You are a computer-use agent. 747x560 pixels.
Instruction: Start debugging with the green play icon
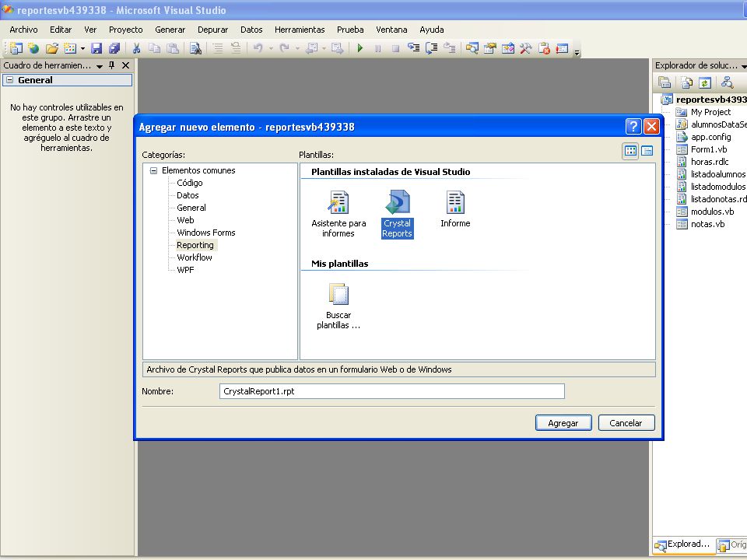click(x=360, y=48)
